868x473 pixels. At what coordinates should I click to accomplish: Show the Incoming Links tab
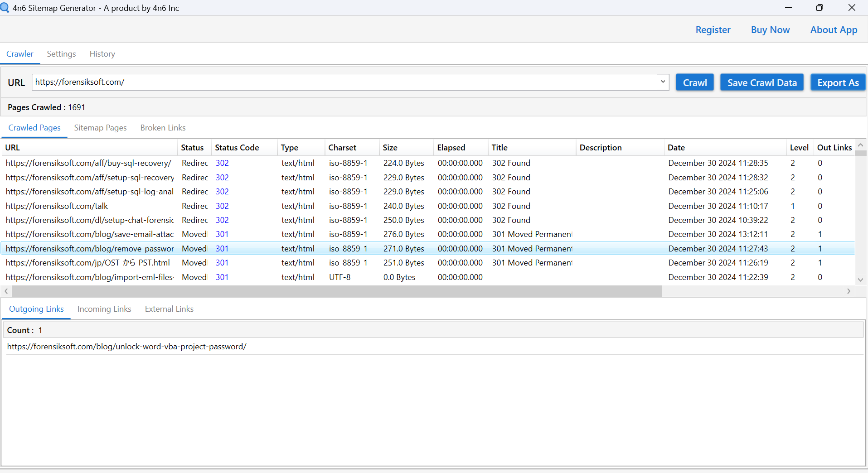104,309
